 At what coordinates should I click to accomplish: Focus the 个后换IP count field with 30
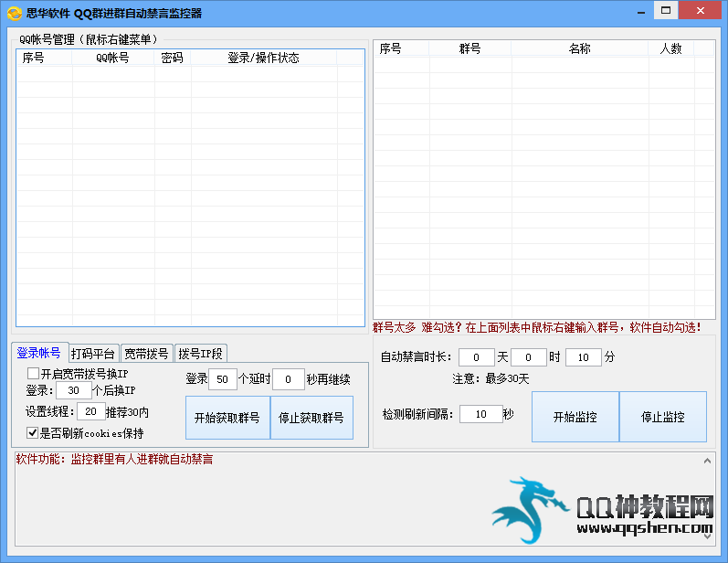coord(74,390)
